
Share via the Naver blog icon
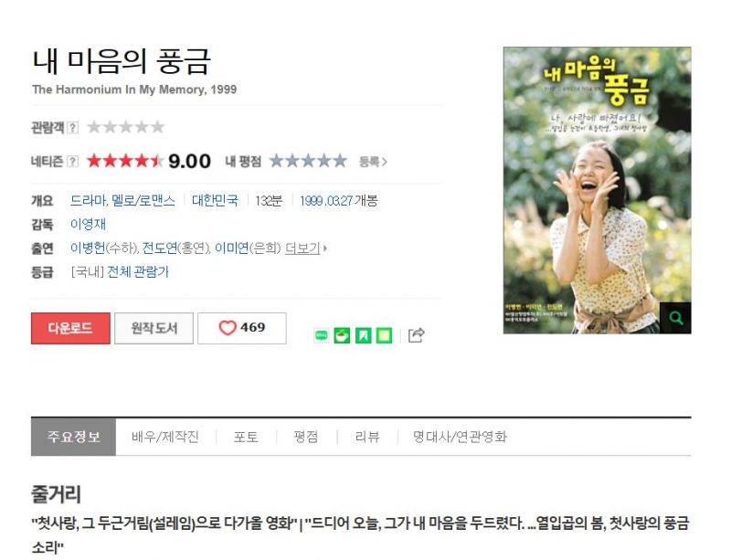click(x=322, y=335)
